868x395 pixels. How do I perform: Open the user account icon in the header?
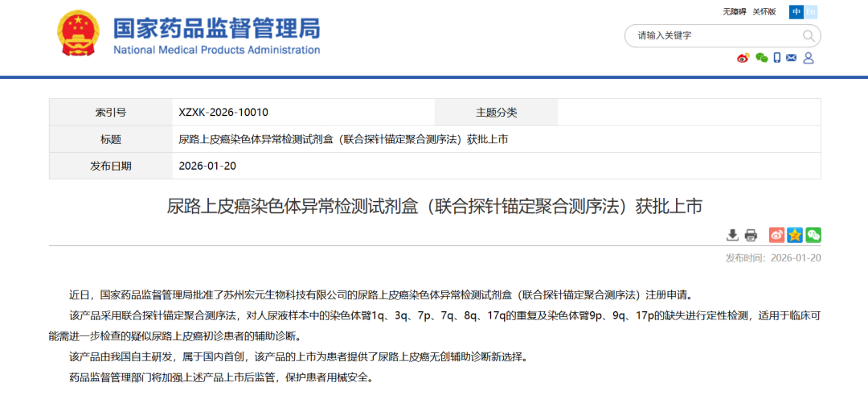tap(809, 58)
